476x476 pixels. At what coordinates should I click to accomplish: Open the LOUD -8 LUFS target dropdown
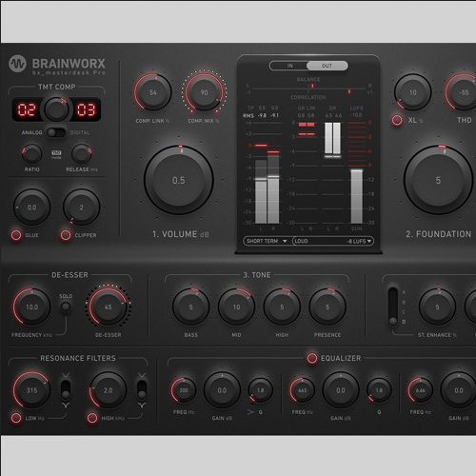coord(333,241)
